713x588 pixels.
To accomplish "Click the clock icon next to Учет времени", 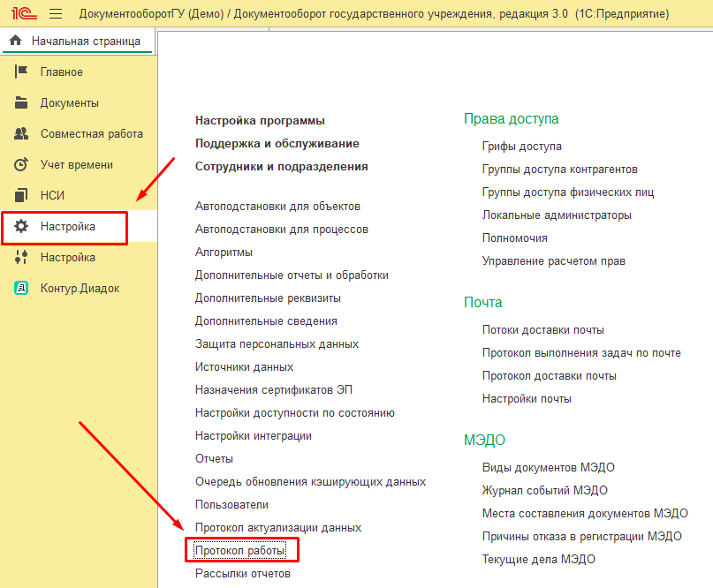I will [21, 164].
